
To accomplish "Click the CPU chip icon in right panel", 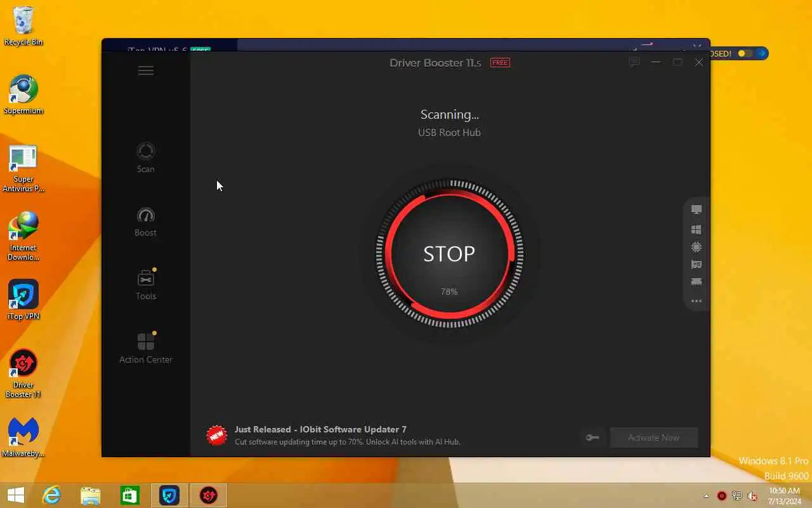I will 697,247.
